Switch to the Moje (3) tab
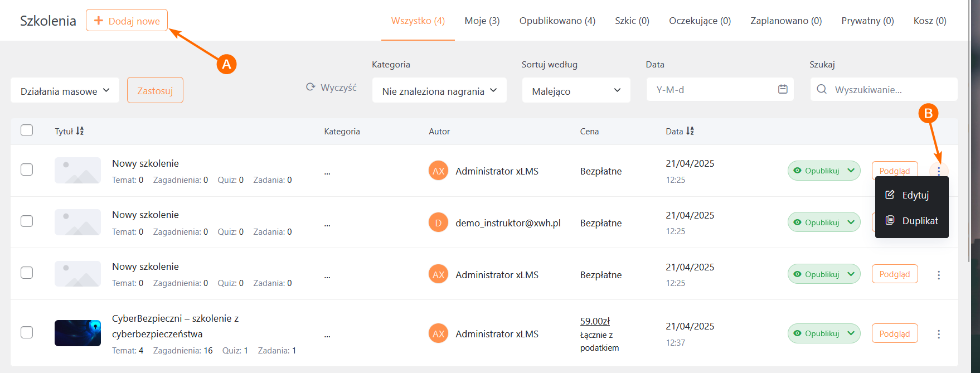Screen dimensions: 980x373 tap(482, 21)
